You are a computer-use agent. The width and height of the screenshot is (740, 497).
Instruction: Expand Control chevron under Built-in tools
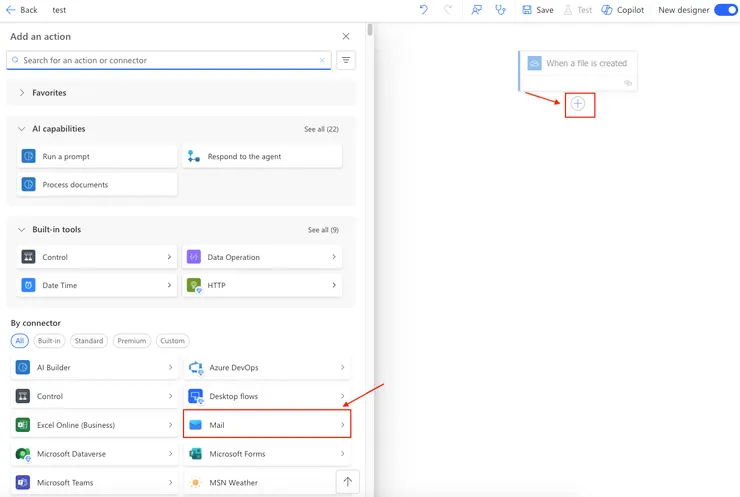tap(169, 257)
